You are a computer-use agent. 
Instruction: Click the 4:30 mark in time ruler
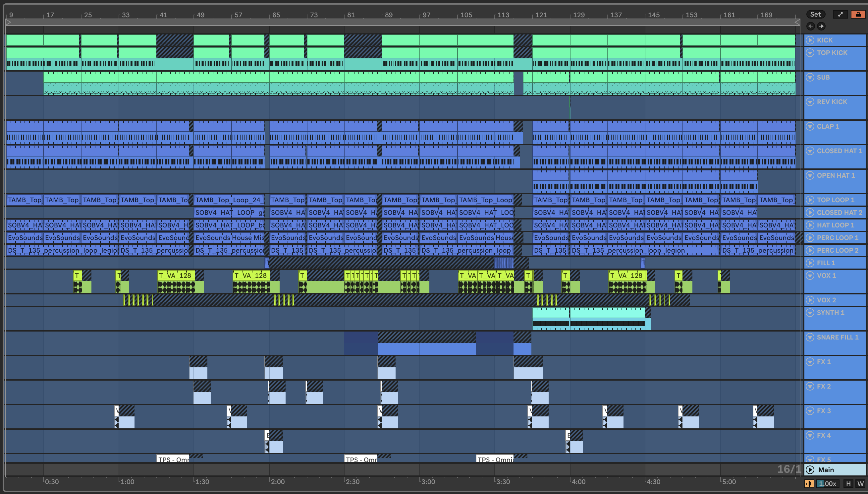(x=653, y=481)
